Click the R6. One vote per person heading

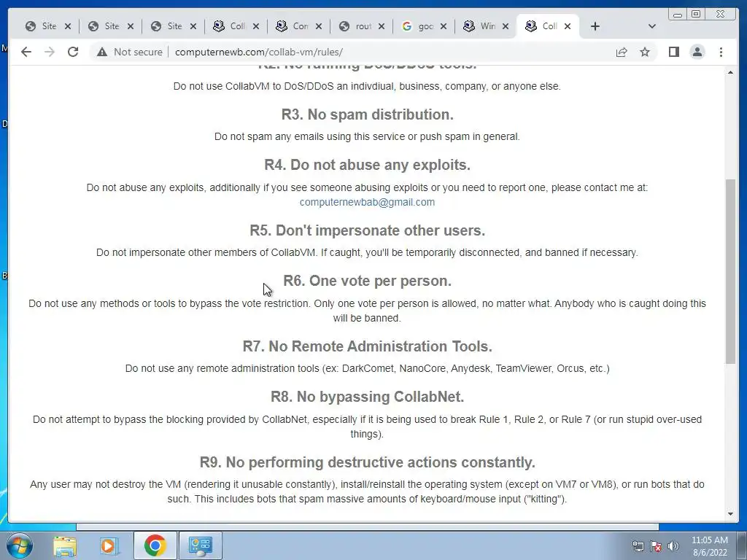368,281
